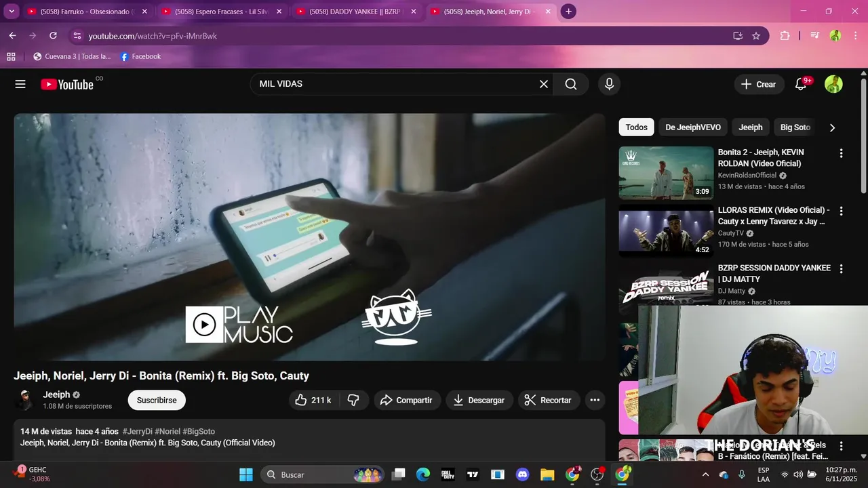Open options for Bonita 2 video

click(x=841, y=153)
